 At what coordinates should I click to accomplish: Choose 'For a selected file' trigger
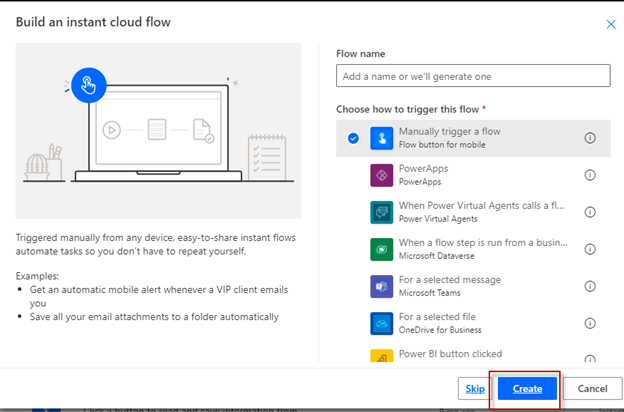pos(437,316)
